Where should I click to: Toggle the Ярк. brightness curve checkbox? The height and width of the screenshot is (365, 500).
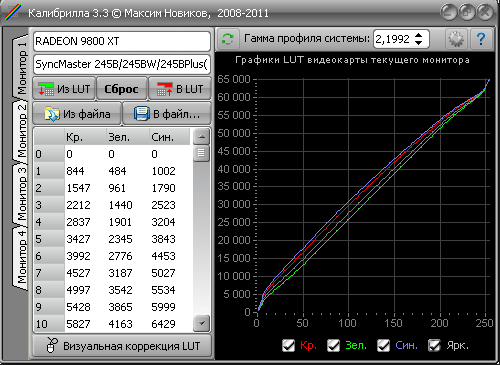point(434,346)
